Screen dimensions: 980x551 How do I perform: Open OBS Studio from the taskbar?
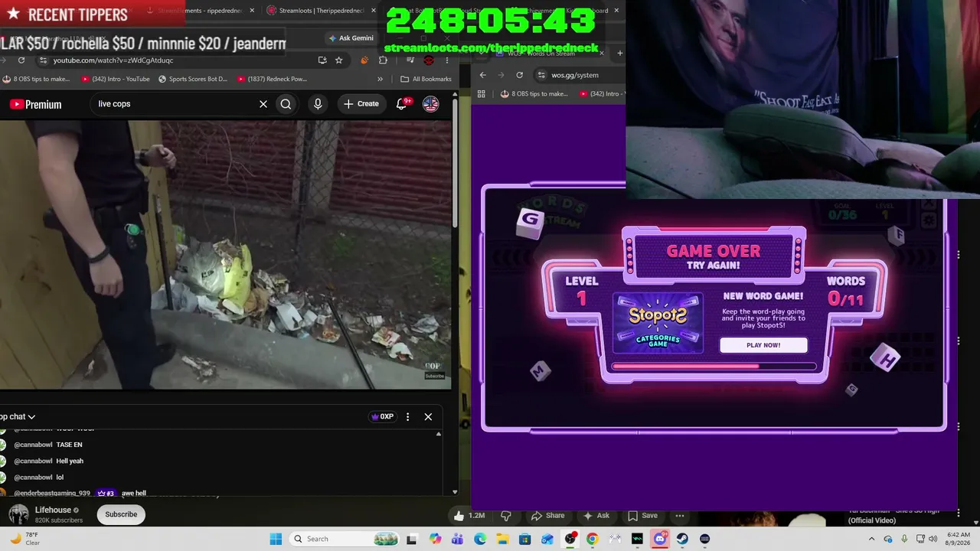(570, 539)
